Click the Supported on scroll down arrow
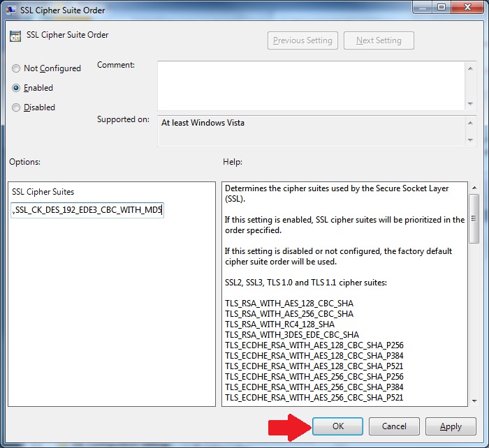Image resolution: width=489 pixels, height=448 pixels. [x=470, y=140]
